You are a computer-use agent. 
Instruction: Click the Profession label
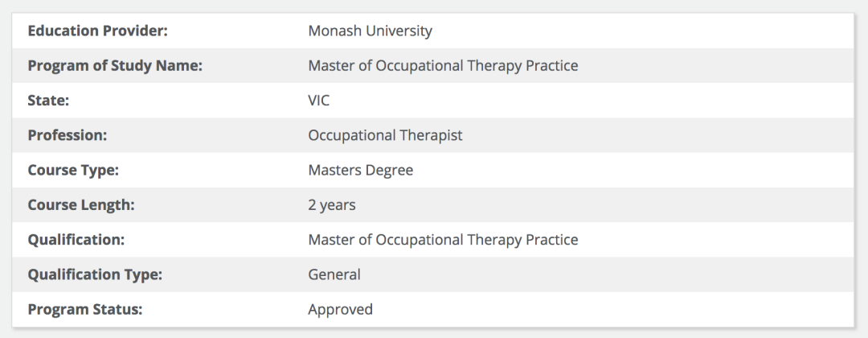click(x=68, y=135)
